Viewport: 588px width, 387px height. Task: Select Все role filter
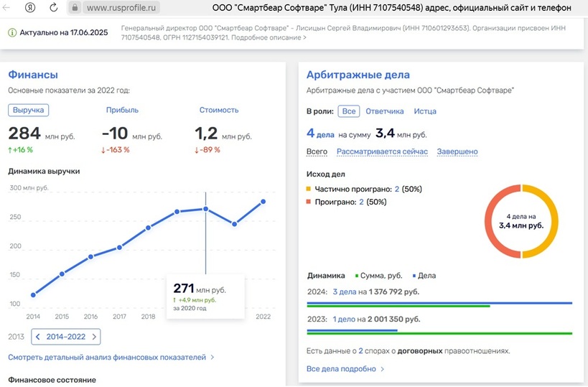(x=349, y=111)
